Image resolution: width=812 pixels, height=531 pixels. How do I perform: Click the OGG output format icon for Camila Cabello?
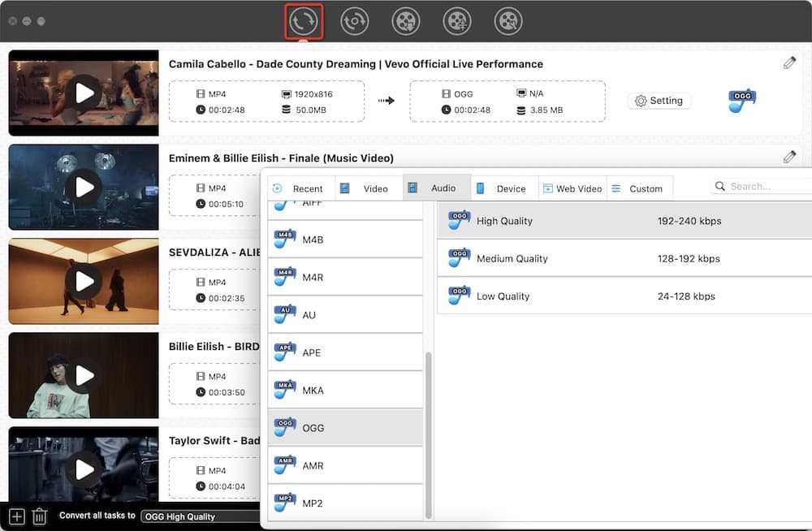tap(741, 101)
